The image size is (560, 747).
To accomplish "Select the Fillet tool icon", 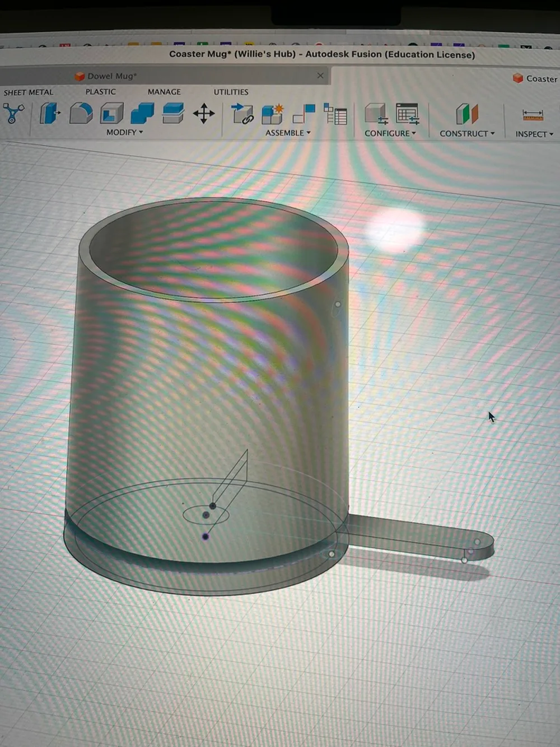I will [x=81, y=114].
